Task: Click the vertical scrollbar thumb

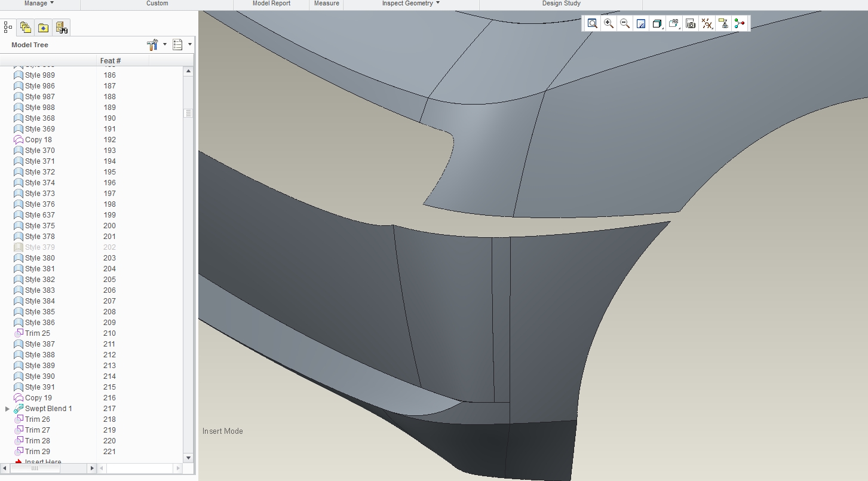Action: point(188,113)
